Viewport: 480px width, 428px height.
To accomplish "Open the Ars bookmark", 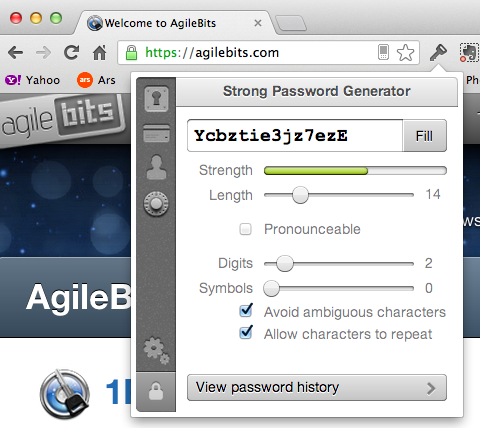I will tap(96, 80).
